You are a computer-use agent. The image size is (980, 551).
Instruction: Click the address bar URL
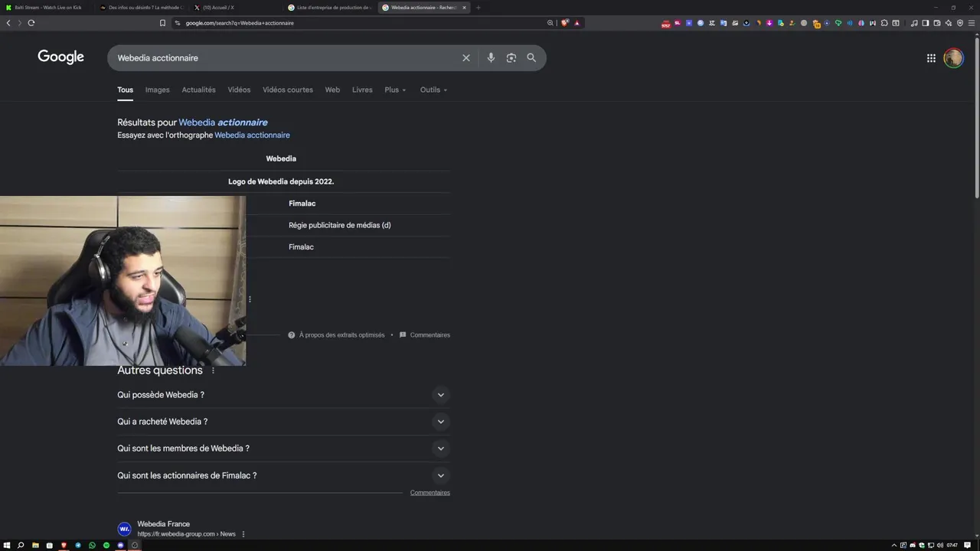pyautogui.click(x=240, y=23)
